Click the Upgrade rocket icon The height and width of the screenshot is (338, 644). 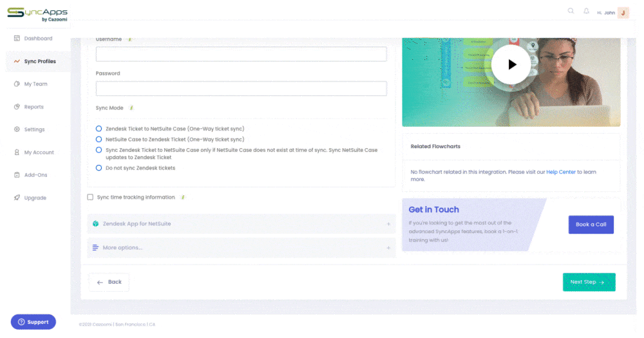tap(17, 198)
